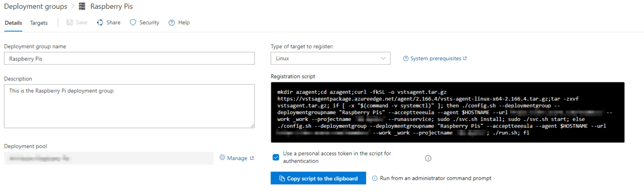
Task: Click the Description field label
Action: [x=18, y=79]
